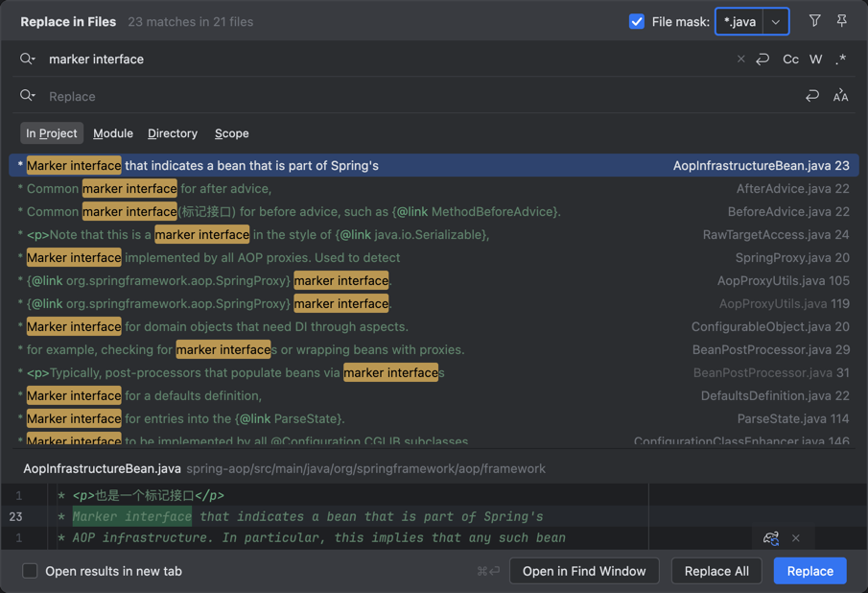
Task: Click the Replace All button
Action: click(x=716, y=571)
